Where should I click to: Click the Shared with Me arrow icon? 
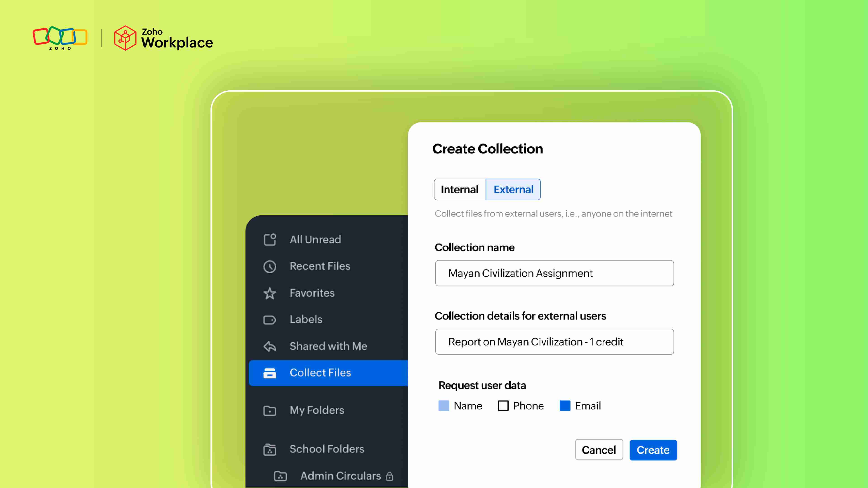click(270, 346)
